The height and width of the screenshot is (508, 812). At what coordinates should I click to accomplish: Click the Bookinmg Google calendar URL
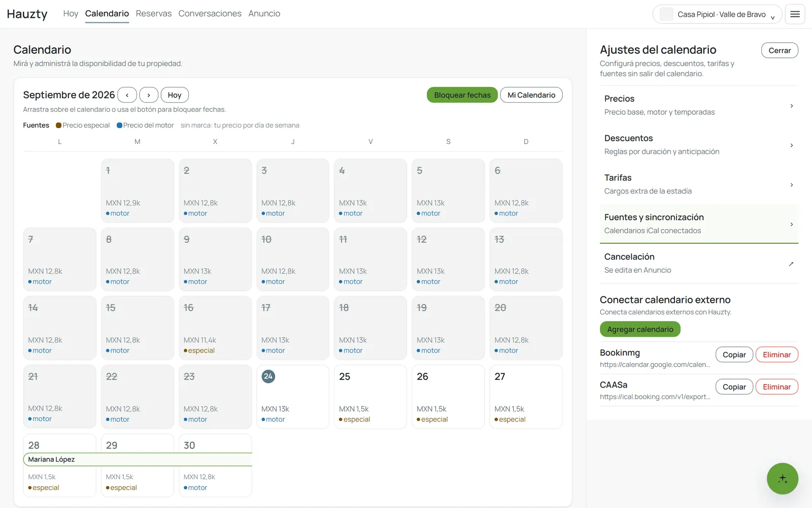click(655, 365)
